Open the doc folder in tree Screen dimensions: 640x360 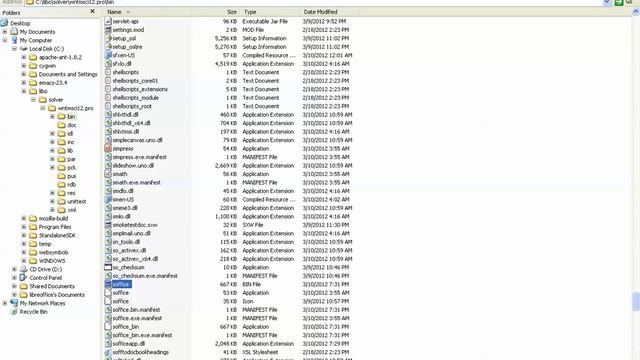coord(72,125)
